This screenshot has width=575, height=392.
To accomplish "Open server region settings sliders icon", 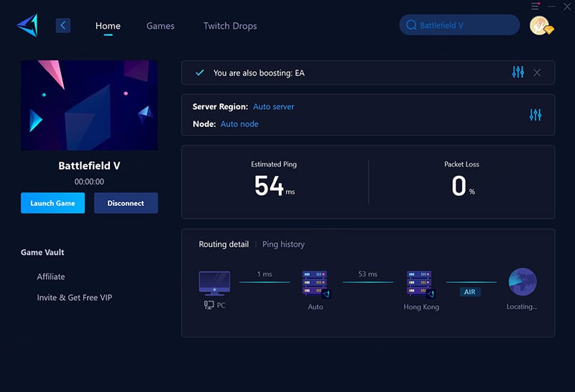I will click(535, 115).
